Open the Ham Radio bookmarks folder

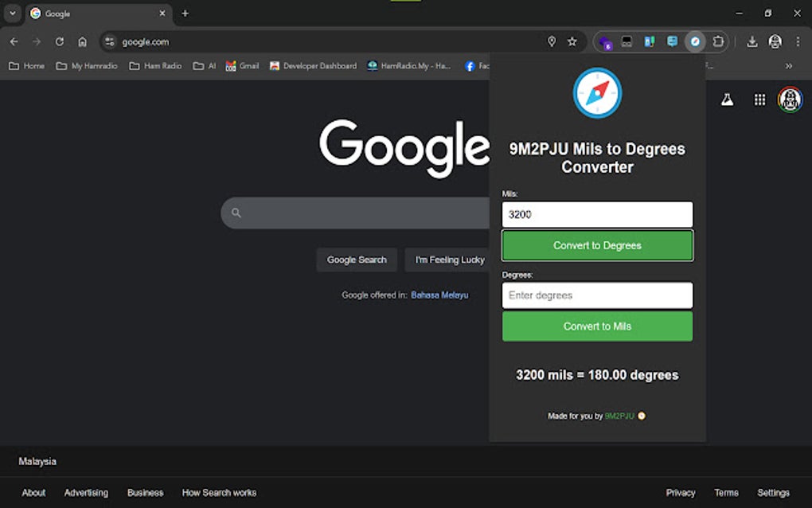point(157,66)
